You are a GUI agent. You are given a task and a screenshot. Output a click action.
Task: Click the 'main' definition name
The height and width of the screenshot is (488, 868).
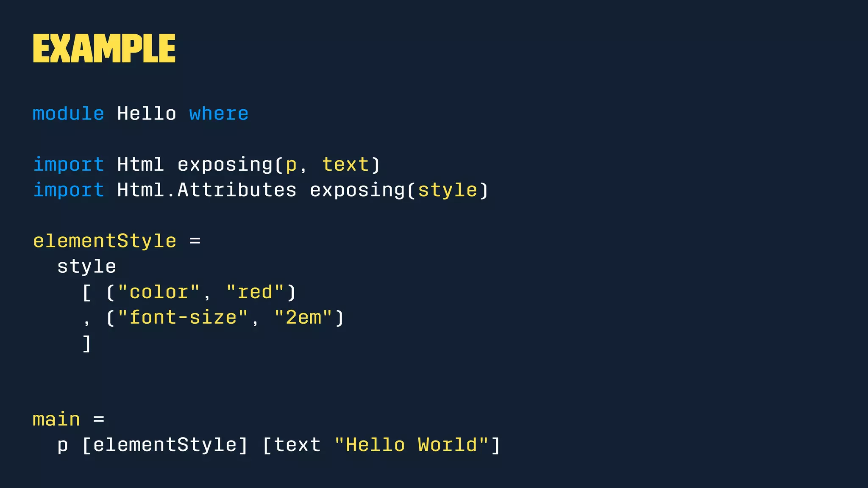[x=56, y=419]
